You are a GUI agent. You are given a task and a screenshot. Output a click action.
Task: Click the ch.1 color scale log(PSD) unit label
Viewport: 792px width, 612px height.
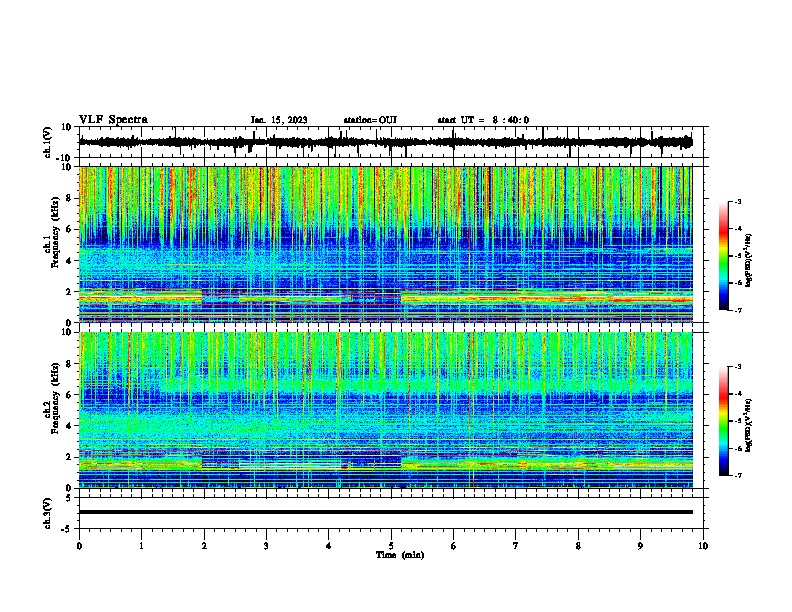749,260
